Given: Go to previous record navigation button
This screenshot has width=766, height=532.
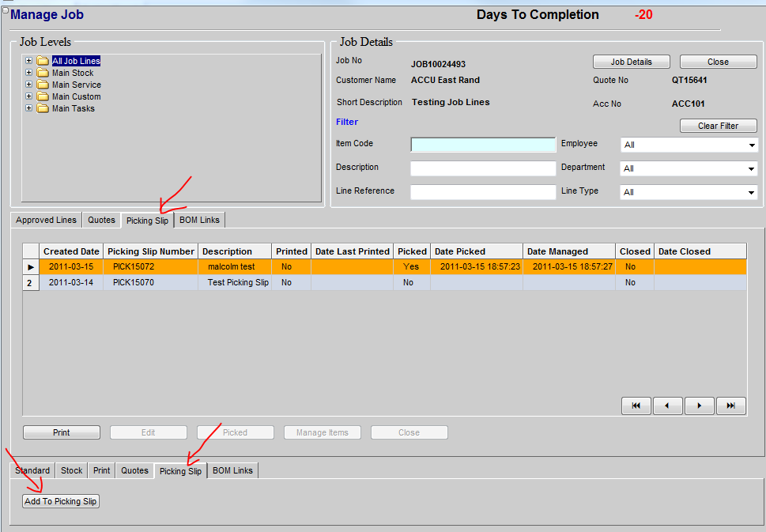Looking at the screenshot, I should [x=668, y=406].
